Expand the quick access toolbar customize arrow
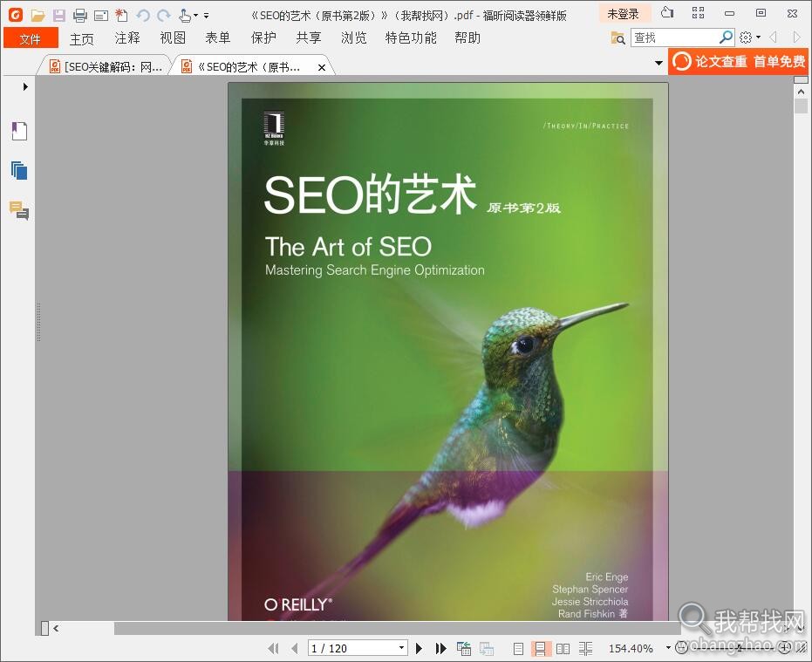 [206, 16]
